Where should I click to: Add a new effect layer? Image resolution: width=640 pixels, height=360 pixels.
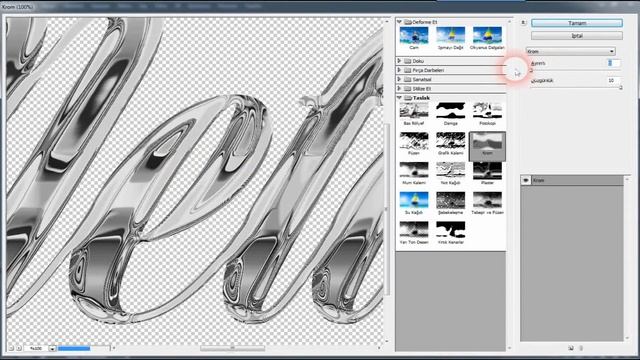click(571, 348)
